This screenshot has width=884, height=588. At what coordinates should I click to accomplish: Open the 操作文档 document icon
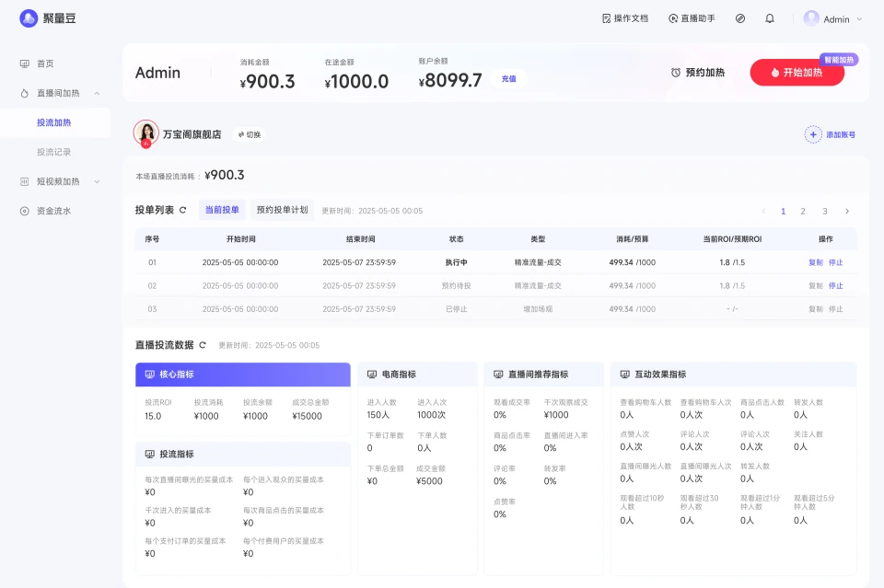(x=607, y=18)
